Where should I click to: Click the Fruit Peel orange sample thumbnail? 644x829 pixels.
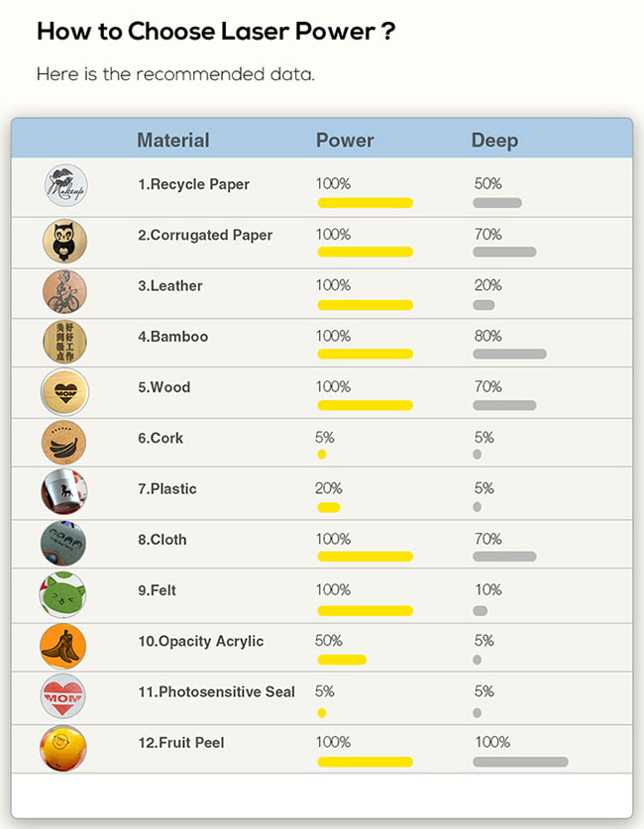pos(62,748)
